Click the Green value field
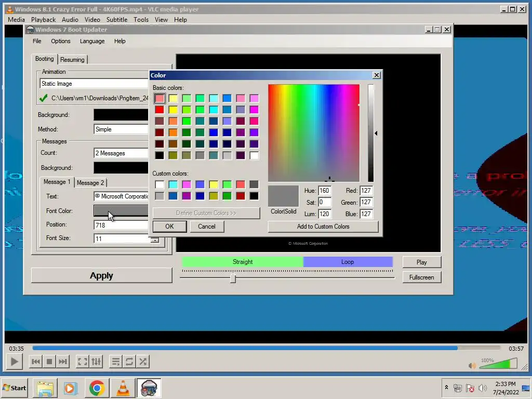Screen dimensions: 532x399 pyautogui.click(x=366, y=202)
